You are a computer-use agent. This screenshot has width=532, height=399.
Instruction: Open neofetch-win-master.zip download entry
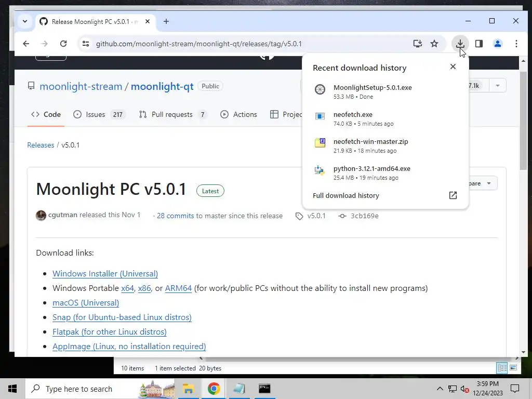coord(384,146)
